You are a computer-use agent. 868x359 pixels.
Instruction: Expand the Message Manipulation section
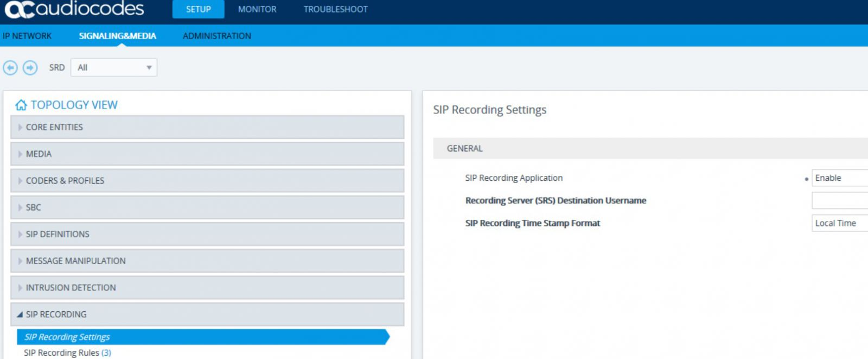tap(75, 261)
